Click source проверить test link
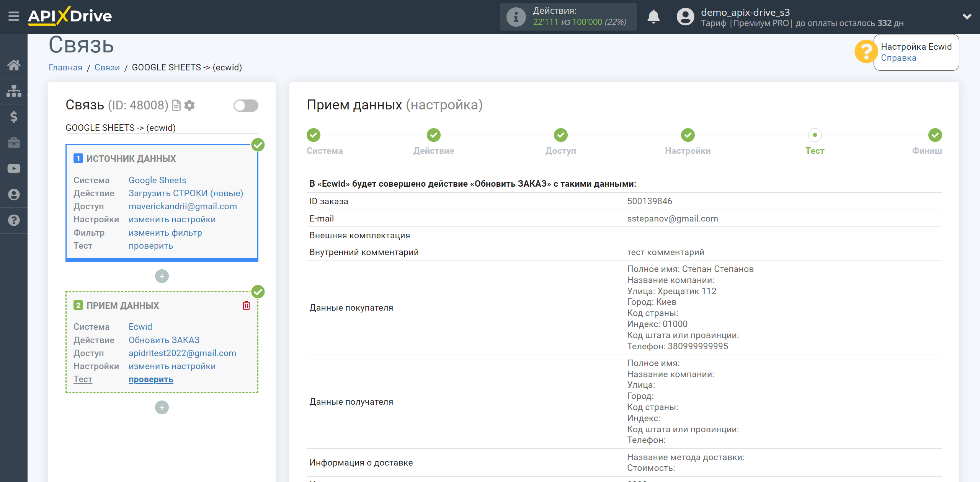980x482 pixels. tap(150, 246)
